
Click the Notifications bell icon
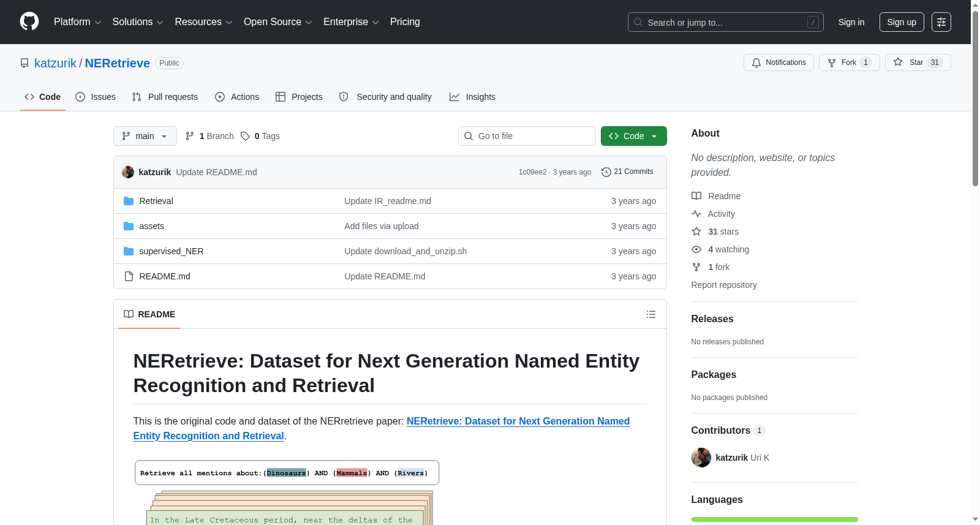(x=756, y=62)
